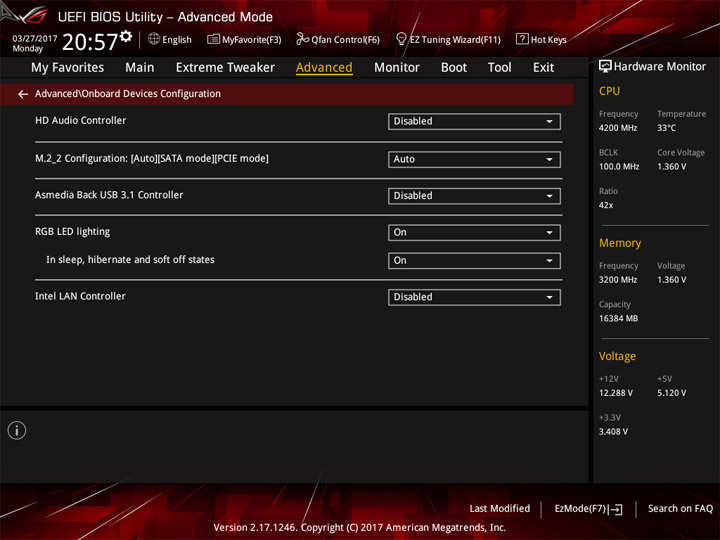Screen dimensions: 720x540
Task: Select Asmedia Back USB 3.1 Controller label
Action: click(109, 195)
